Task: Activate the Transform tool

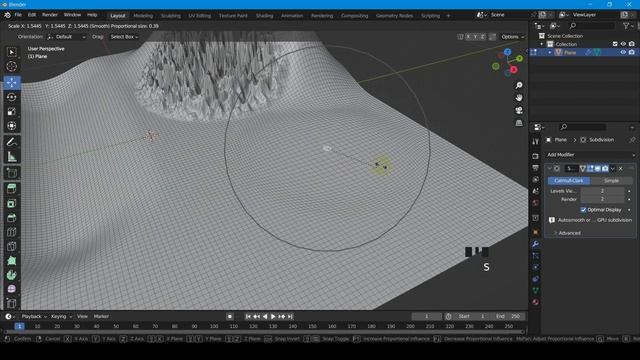Action: coord(11,126)
